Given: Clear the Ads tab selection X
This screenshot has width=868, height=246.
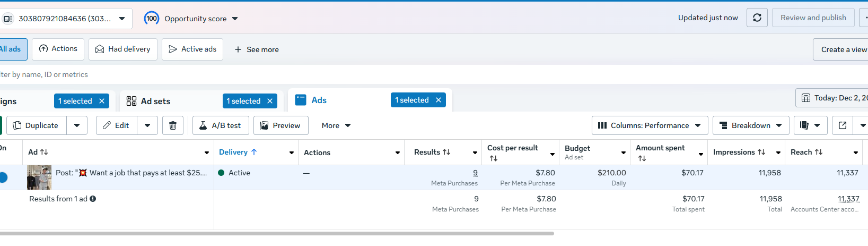Looking at the screenshot, I should click(439, 100).
